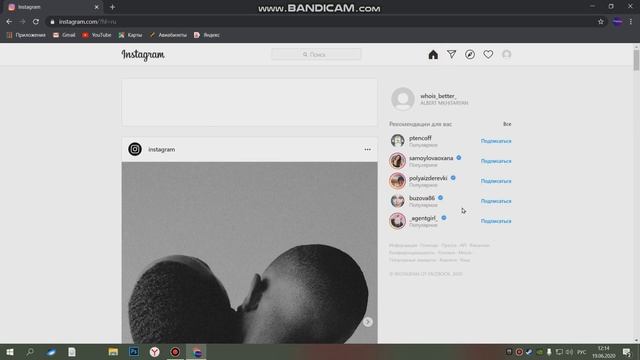Open Photoshop from taskbar
The width and height of the screenshot is (640, 360).
pyautogui.click(x=134, y=352)
